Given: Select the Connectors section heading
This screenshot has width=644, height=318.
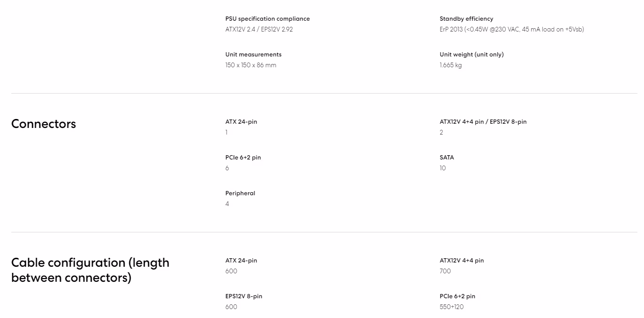Looking at the screenshot, I should (x=44, y=124).
